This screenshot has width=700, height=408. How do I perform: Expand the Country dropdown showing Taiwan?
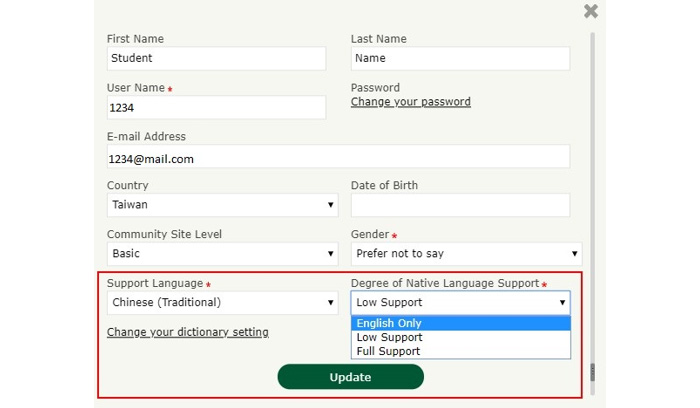222,205
